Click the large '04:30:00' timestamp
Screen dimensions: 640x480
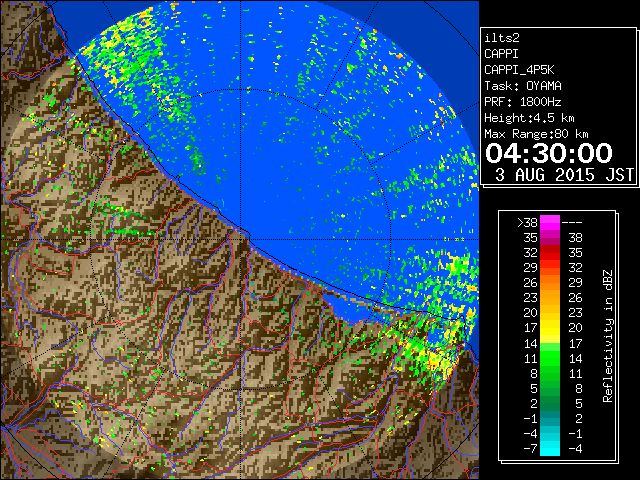click(549, 153)
